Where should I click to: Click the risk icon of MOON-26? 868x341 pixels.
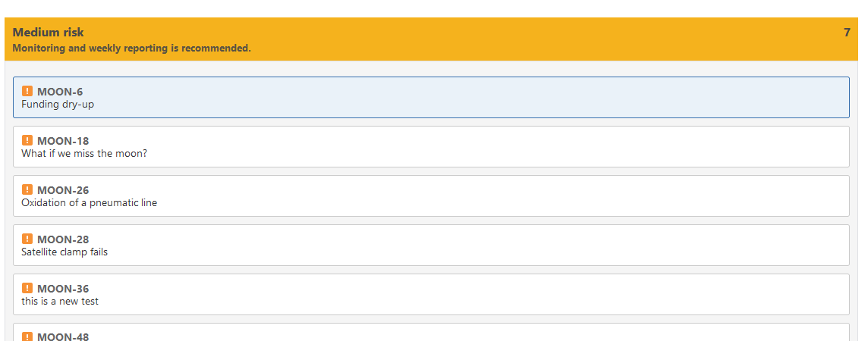coord(27,189)
